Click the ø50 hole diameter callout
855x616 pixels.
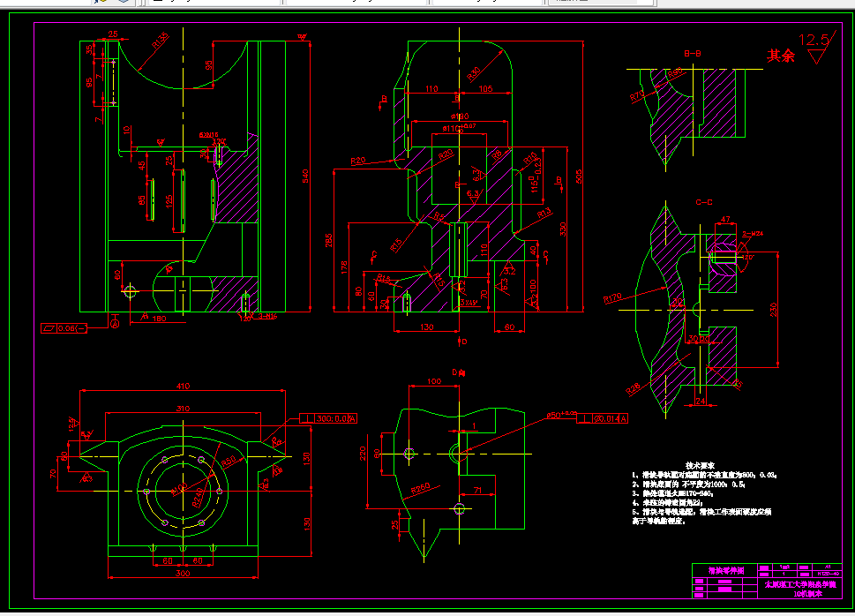[562, 415]
